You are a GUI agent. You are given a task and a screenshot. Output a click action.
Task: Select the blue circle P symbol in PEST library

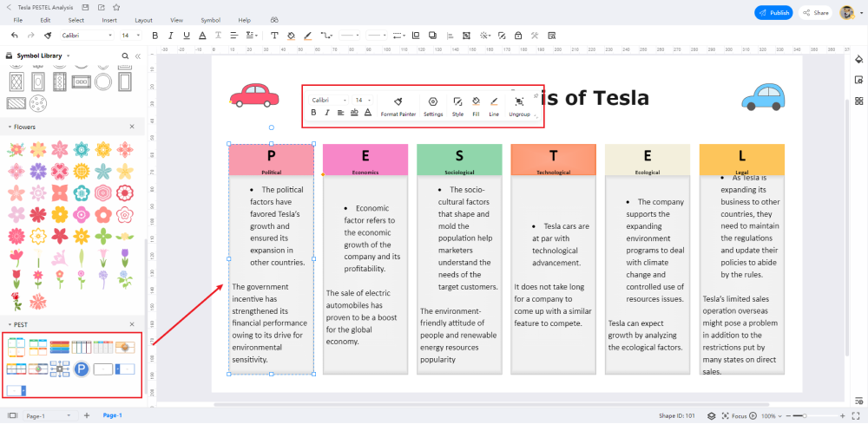click(82, 369)
